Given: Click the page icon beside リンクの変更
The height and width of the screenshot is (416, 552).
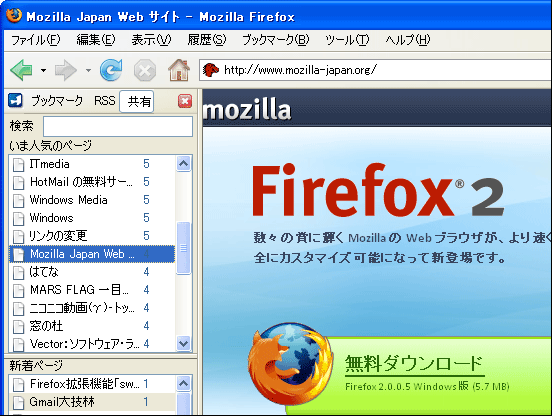Looking at the screenshot, I should coord(18,236).
